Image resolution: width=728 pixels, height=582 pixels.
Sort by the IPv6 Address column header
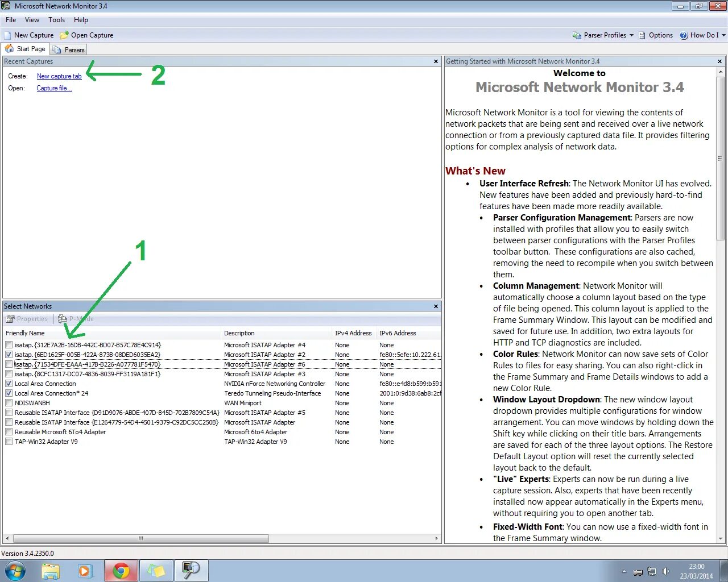[408, 333]
